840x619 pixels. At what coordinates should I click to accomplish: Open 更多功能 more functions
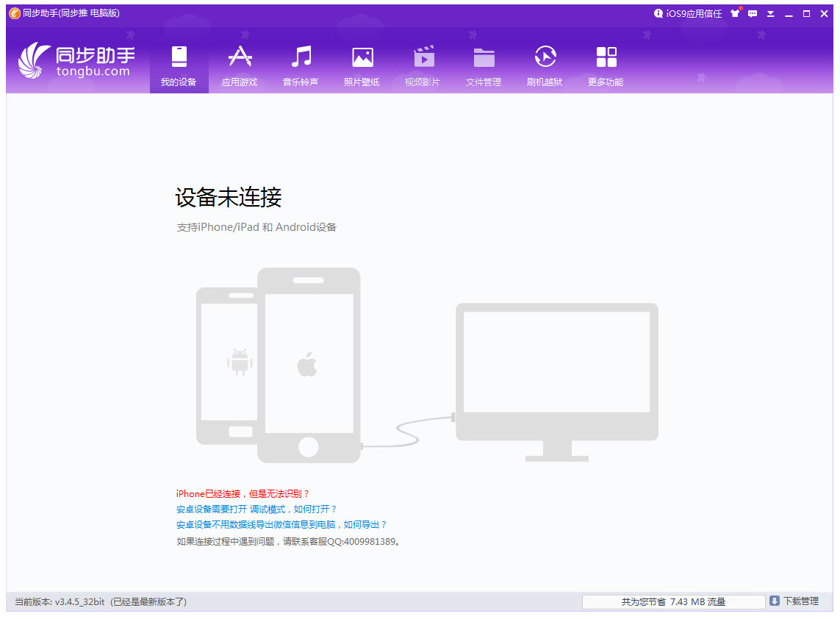point(606,66)
